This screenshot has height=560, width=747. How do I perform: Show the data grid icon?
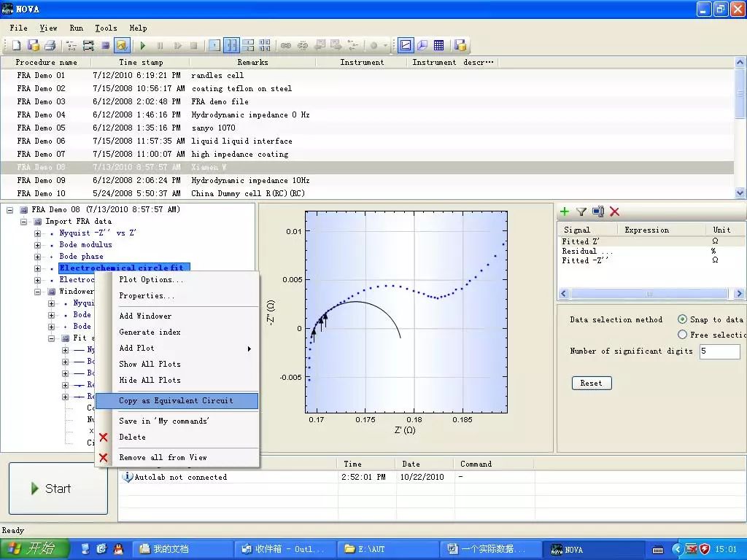pyautogui.click(x=438, y=46)
